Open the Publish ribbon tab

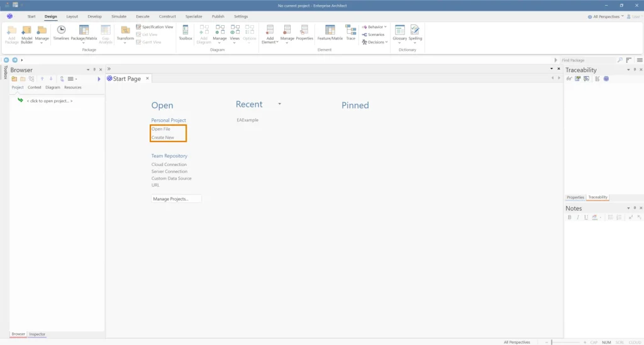218,16
